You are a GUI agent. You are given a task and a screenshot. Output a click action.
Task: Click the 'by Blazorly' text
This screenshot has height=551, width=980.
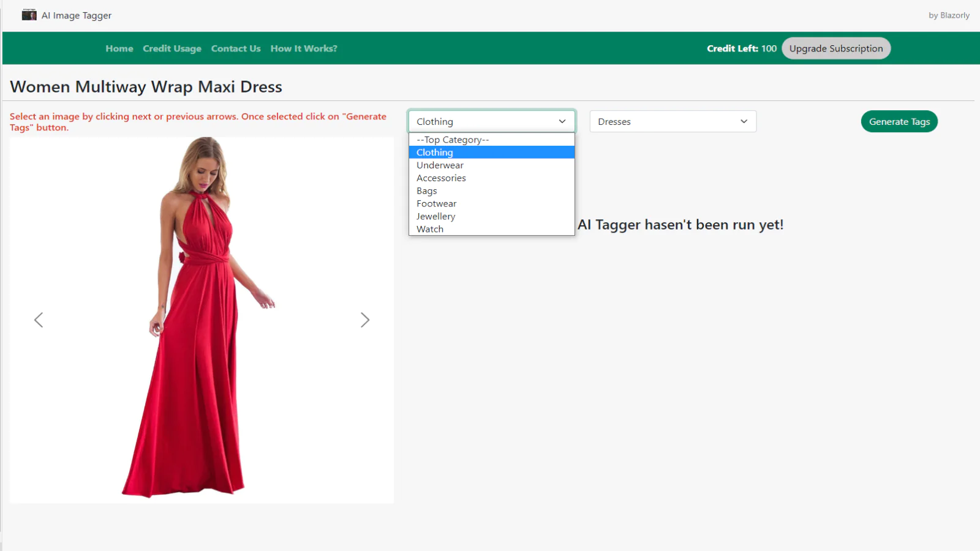tap(949, 15)
